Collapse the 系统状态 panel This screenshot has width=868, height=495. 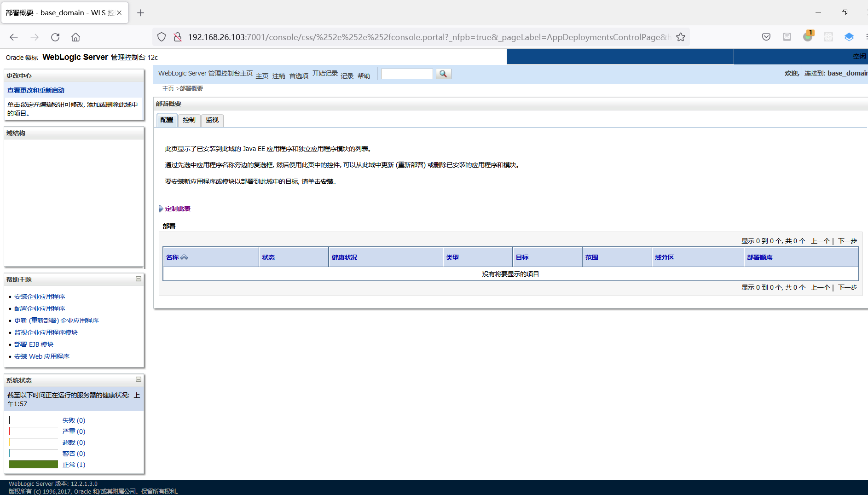[138, 379]
